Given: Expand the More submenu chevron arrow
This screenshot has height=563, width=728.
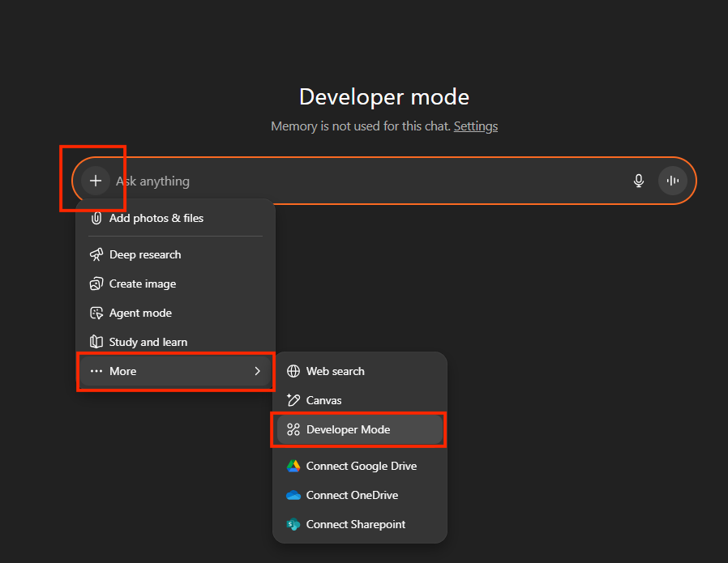Looking at the screenshot, I should coord(257,371).
